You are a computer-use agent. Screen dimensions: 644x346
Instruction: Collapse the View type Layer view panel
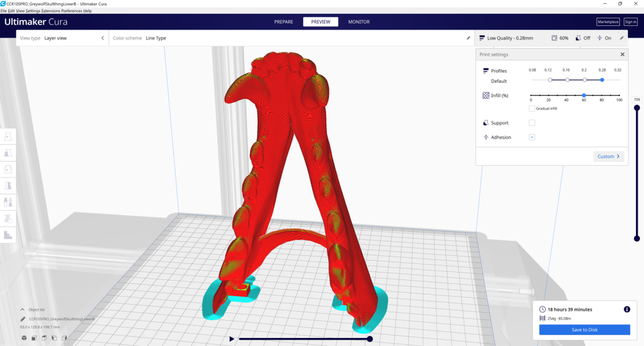pyautogui.click(x=103, y=38)
